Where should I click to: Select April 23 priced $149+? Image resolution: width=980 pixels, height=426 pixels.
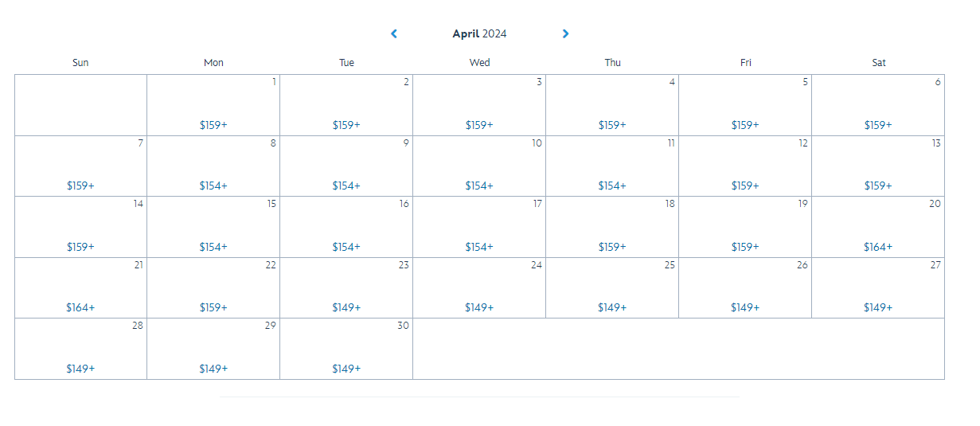click(x=346, y=288)
